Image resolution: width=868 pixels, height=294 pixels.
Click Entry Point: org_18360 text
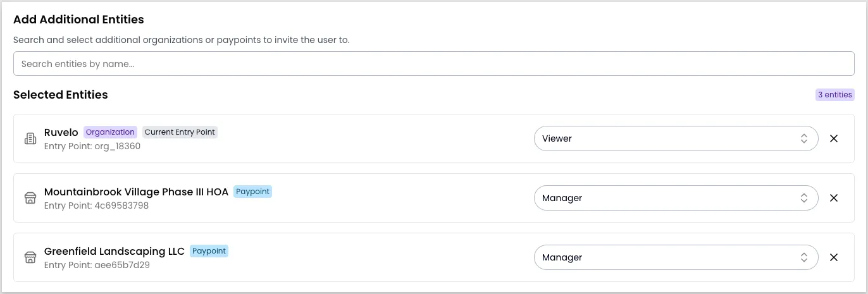pyautogui.click(x=92, y=146)
